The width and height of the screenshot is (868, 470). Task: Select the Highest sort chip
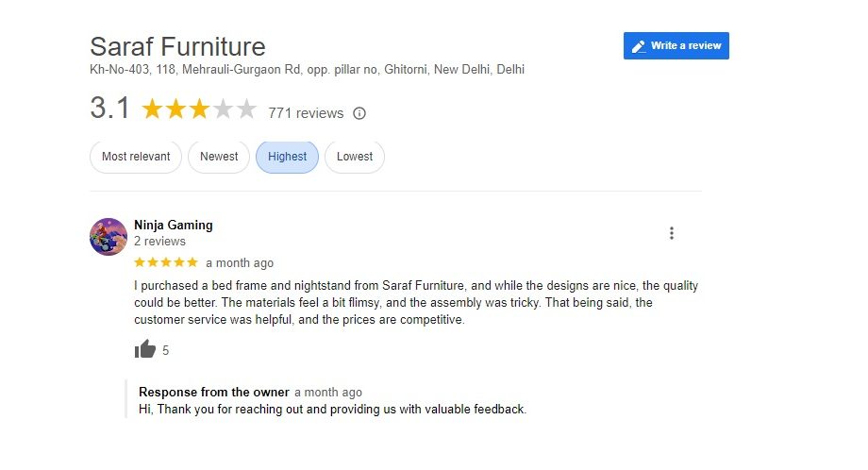(x=287, y=157)
